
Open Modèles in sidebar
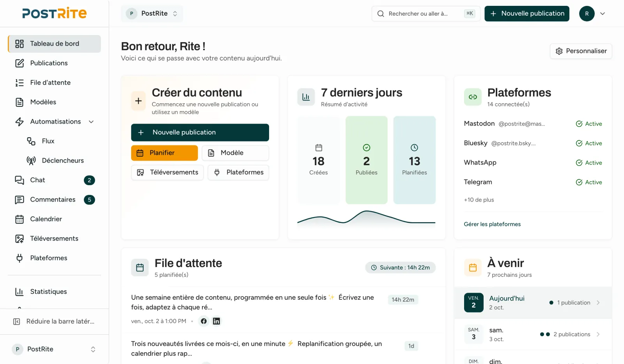tap(54, 102)
